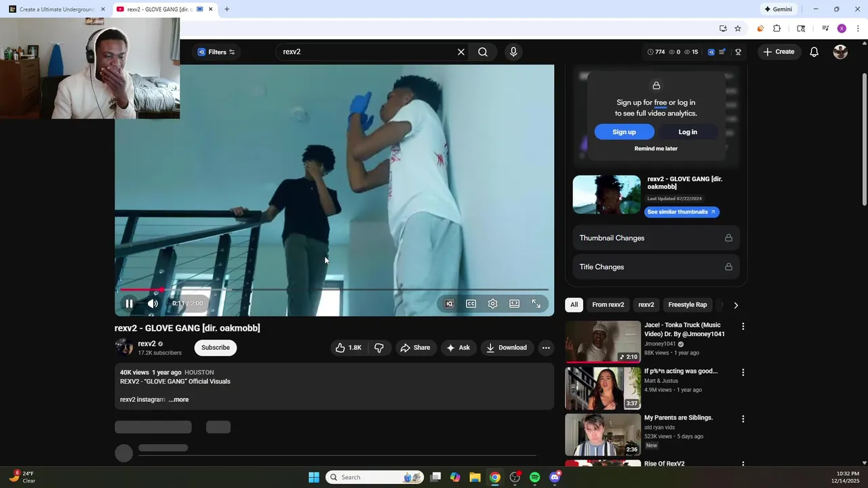
Task: Open My Parents are Siblings video title
Action: [678, 418]
